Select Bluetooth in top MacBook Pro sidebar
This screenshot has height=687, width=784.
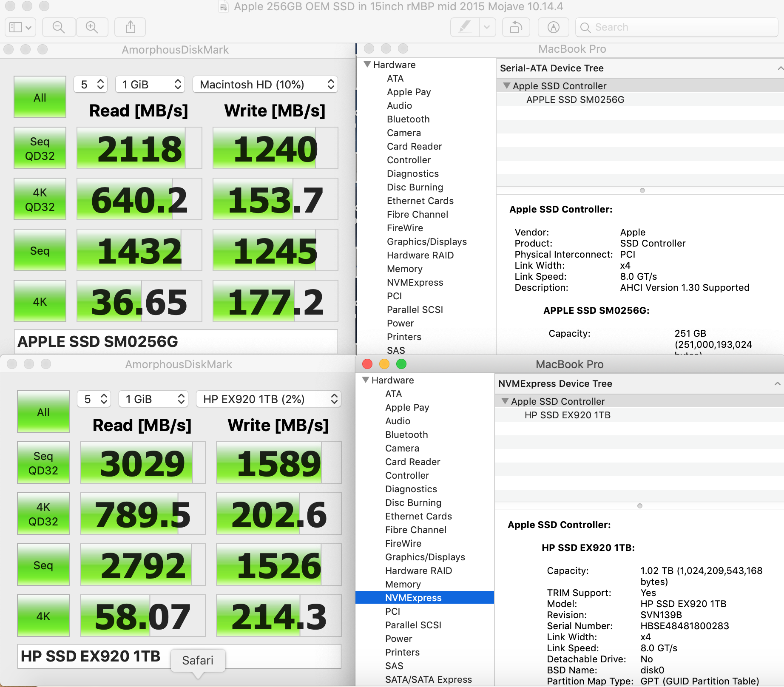pyautogui.click(x=408, y=119)
